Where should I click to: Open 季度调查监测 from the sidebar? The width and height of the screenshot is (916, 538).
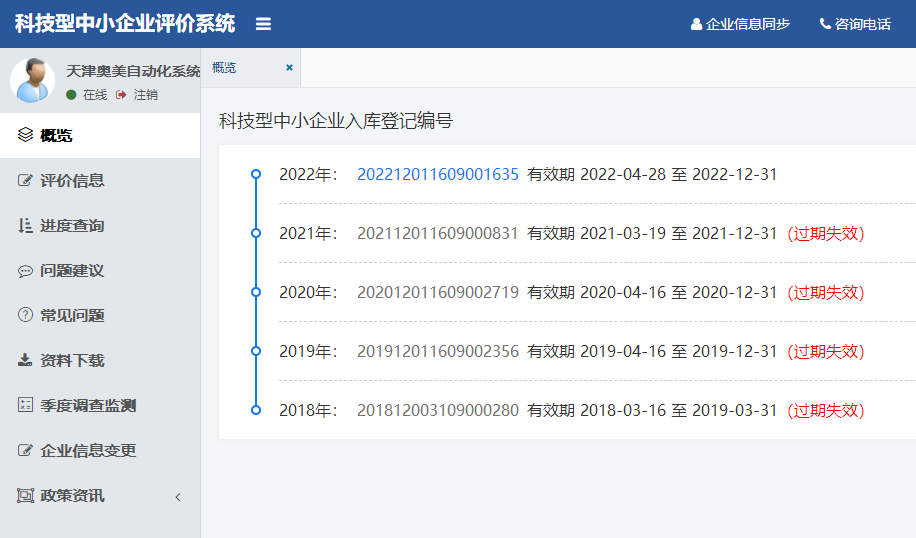[87, 406]
